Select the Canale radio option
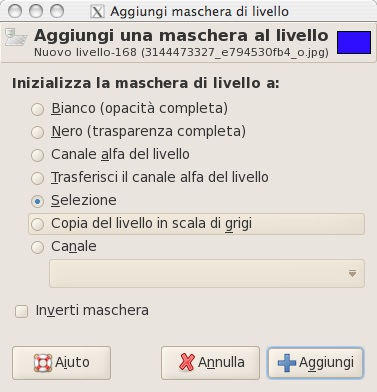377x392 pixels. click(x=64, y=247)
